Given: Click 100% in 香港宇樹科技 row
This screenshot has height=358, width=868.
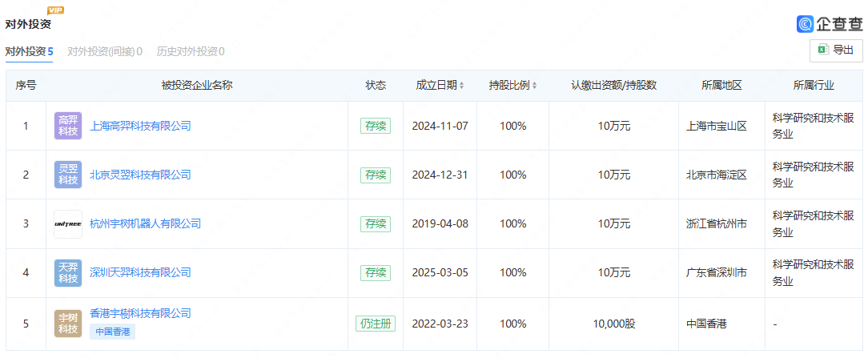Looking at the screenshot, I should click(512, 324).
